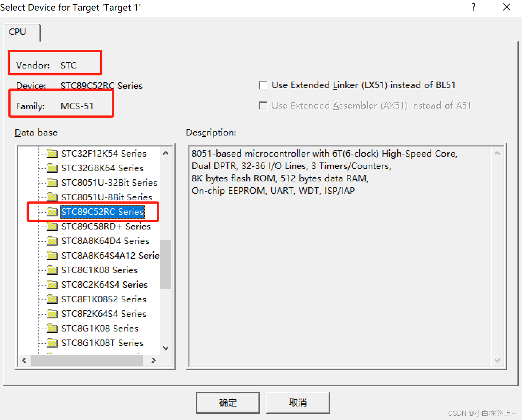Click database list scroll right arrow
Viewport: 522px width, 420px height.
[154, 360]
